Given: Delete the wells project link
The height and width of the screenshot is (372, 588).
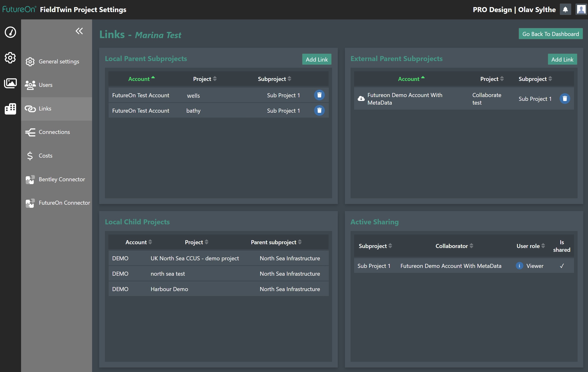Looking at the screenshot, I should [319, 95].
